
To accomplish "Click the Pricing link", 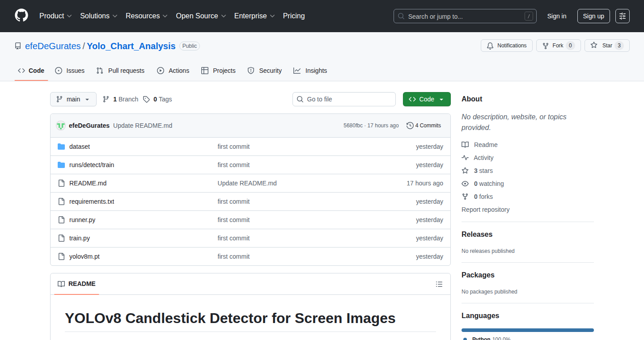I will 294,16.
